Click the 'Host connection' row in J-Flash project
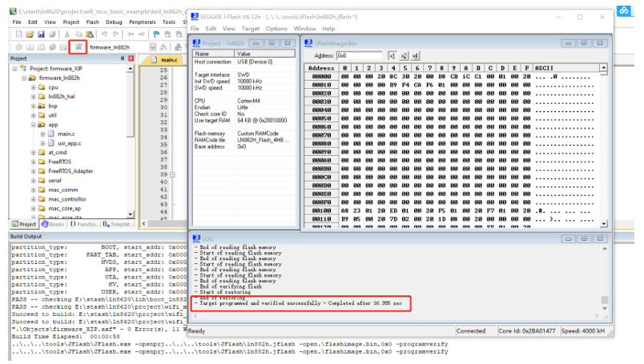644x364 pixels. (x=244, y=62)
